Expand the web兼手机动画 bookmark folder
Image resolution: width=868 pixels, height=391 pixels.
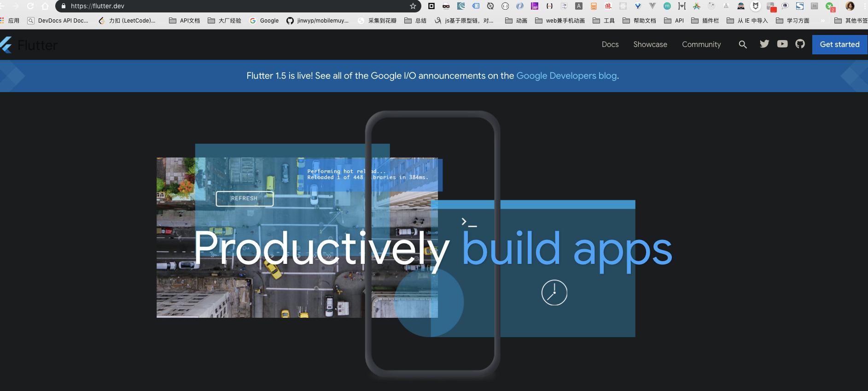click(560, 21)
